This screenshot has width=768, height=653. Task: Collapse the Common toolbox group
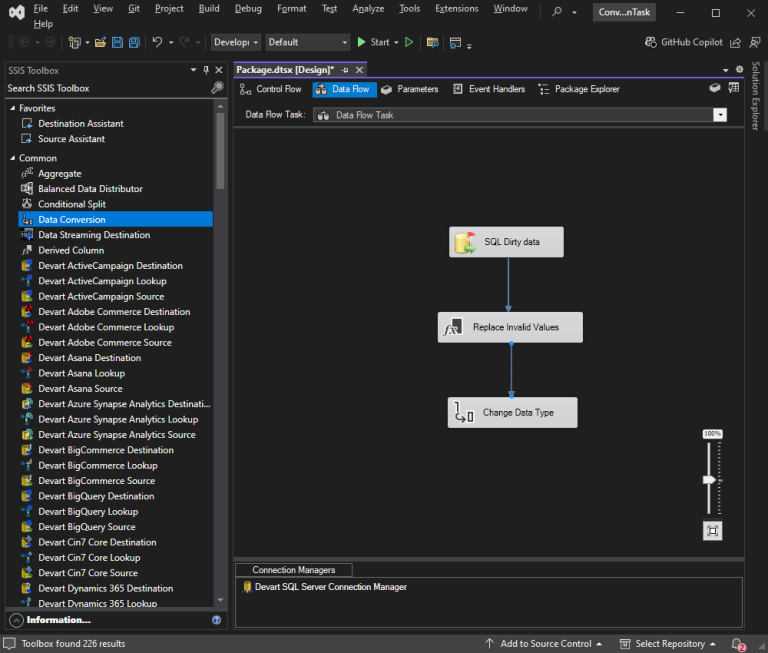click(x=12, y=158)
